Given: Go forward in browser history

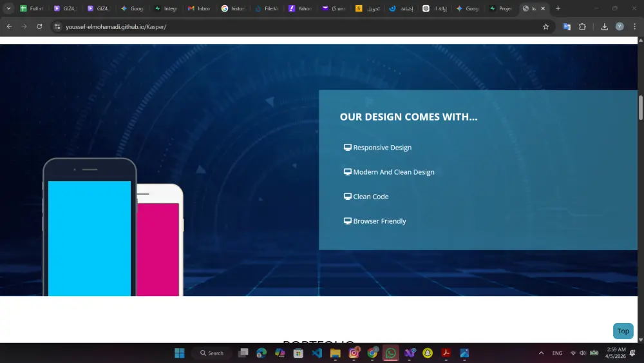Looking at the screenshot, I should point(24,26).
